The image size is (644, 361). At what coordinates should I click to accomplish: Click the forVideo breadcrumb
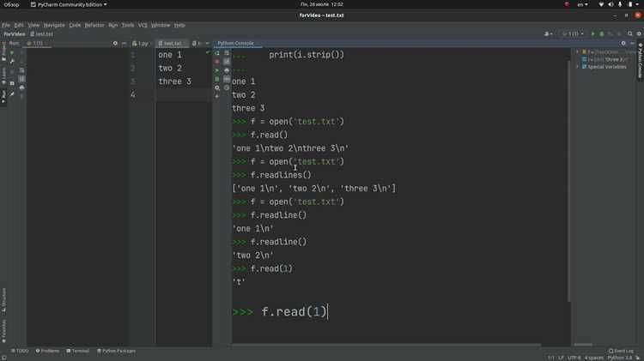tap(15, 34)
